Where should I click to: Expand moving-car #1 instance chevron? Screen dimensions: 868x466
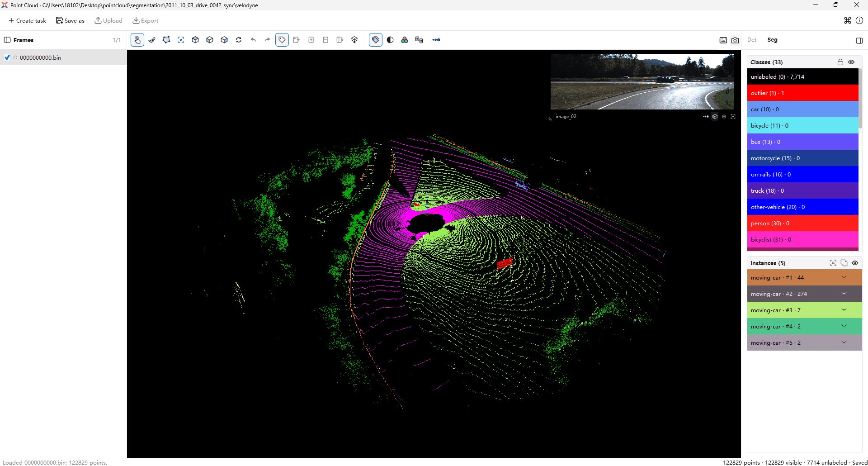(844, 277)
